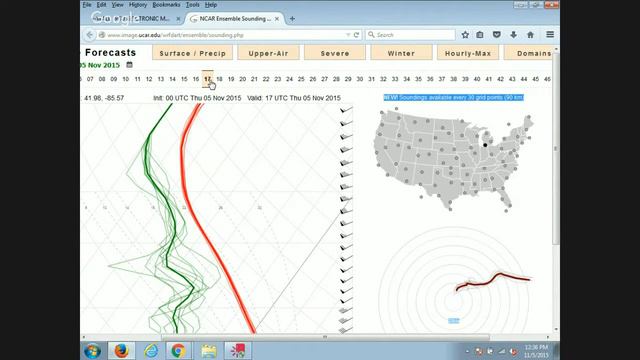Image resolution: width=640 pixels, height=360 pixels.
Task: Open the Firefox hamburger menu
Action: [550, 35]
